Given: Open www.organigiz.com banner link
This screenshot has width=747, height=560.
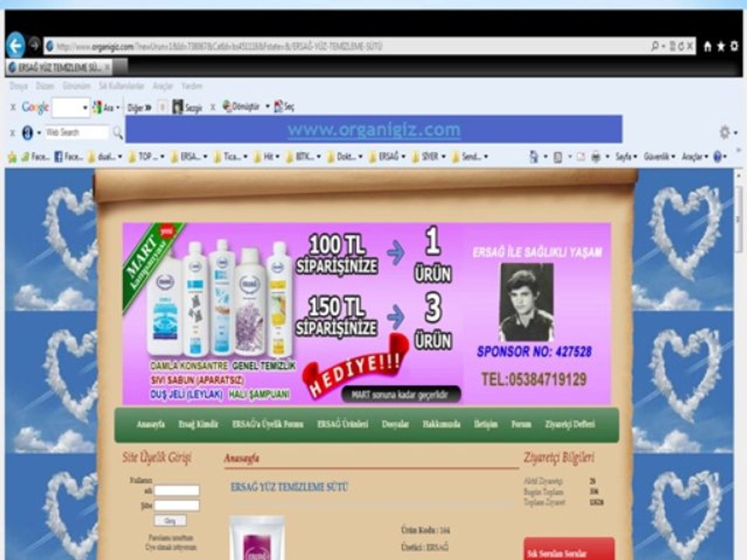Looking at the screenshot, I should [374, 130].
